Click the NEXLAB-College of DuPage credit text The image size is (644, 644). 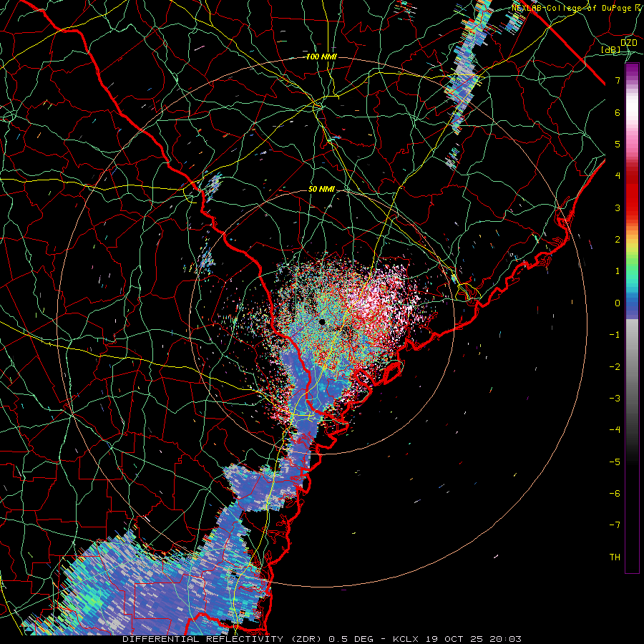pos(577,8)
